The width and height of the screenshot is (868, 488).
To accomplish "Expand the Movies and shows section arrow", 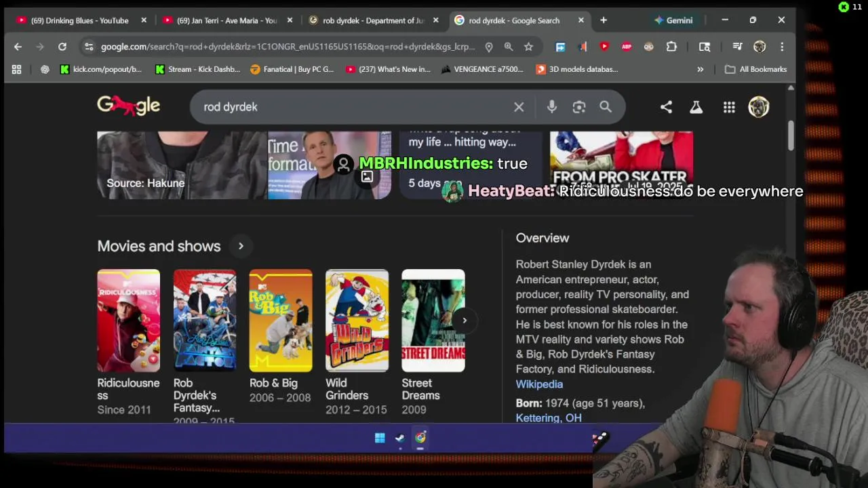I will pos(241,246).
